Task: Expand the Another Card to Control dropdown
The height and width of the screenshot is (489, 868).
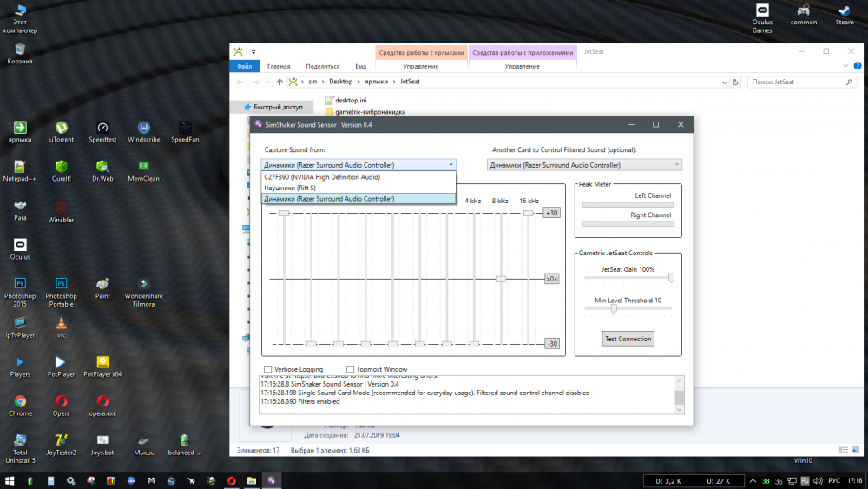Action: pyautogui.click(x=585, y=165)
